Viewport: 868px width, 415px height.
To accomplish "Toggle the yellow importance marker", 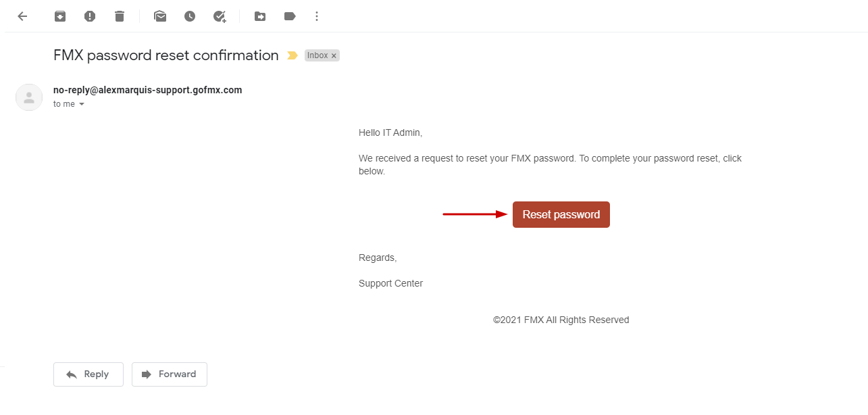I will pyautogui.click(x=292, y=55).
